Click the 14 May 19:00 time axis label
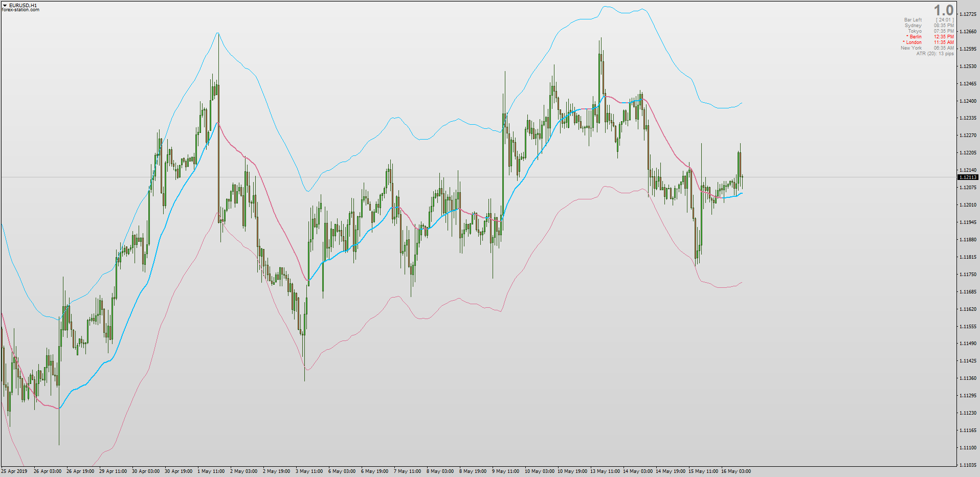Viewport: 980px width, 477px height. (671, 471)
